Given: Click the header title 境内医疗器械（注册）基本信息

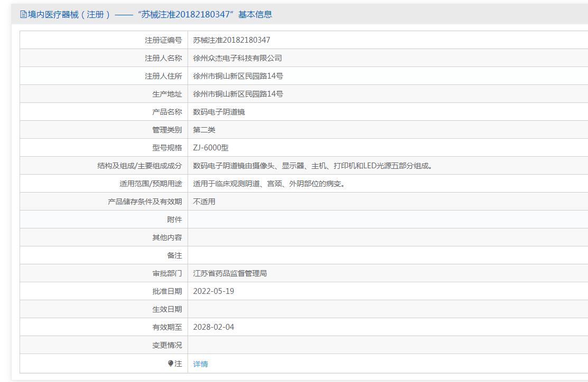Looking at the screenshot, I should pos(150,15).
